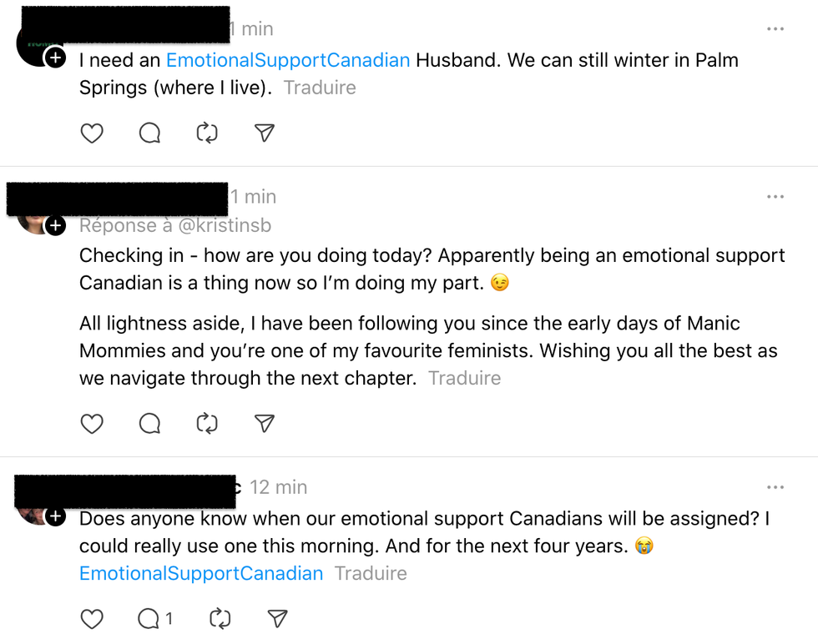Like the Palm Springs husband post
Viewport: 818px width, 644px height.
click(92, 133)
